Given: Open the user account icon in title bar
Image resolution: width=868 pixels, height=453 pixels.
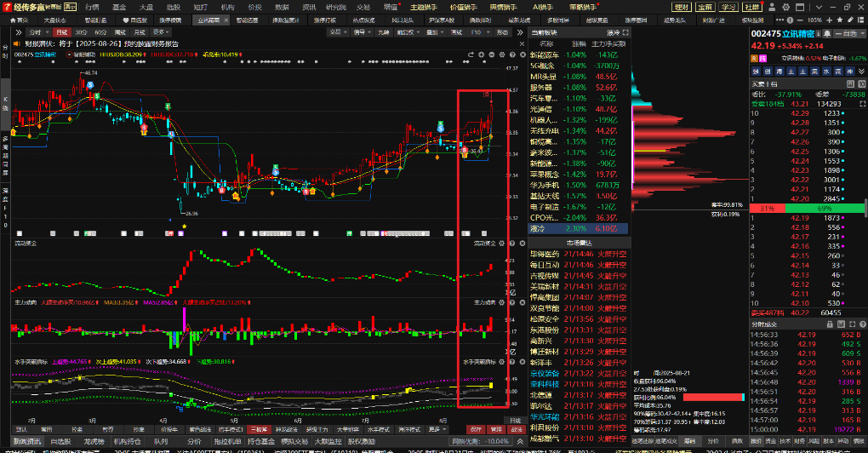Looking at the screenshot, I should (772, 7).
